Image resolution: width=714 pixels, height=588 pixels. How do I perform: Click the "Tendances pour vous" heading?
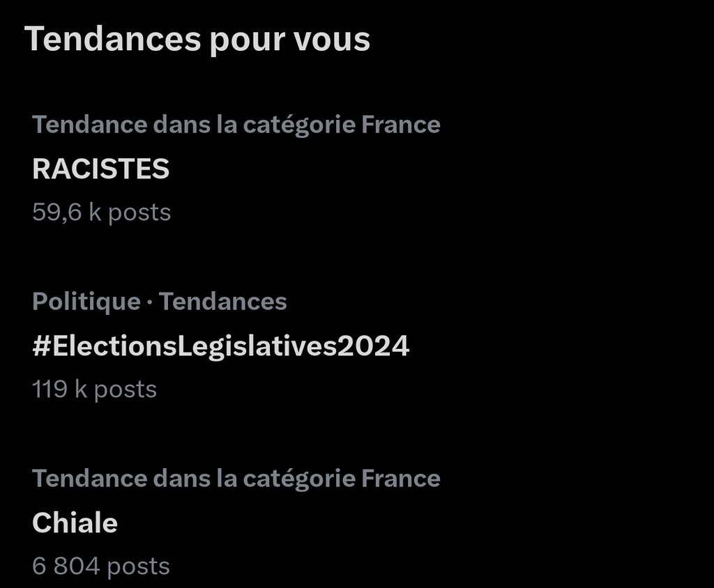point(197,40)
